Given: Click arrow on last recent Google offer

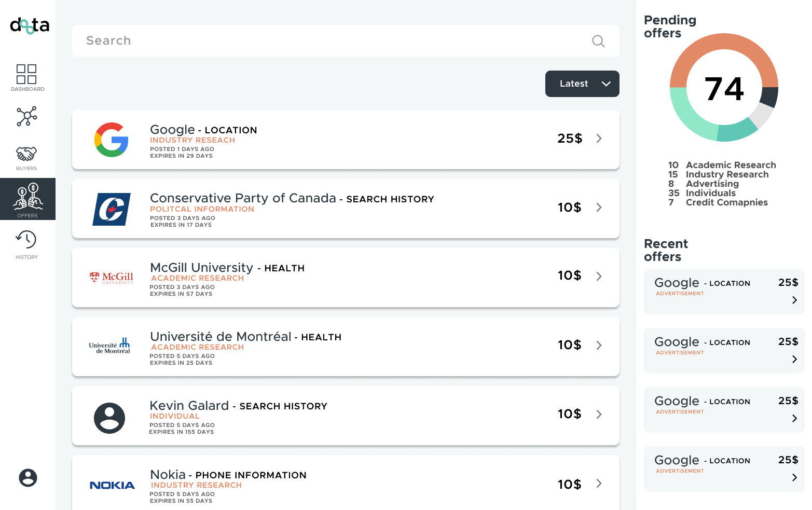Looking at the screenshot, I should (794, 477).
